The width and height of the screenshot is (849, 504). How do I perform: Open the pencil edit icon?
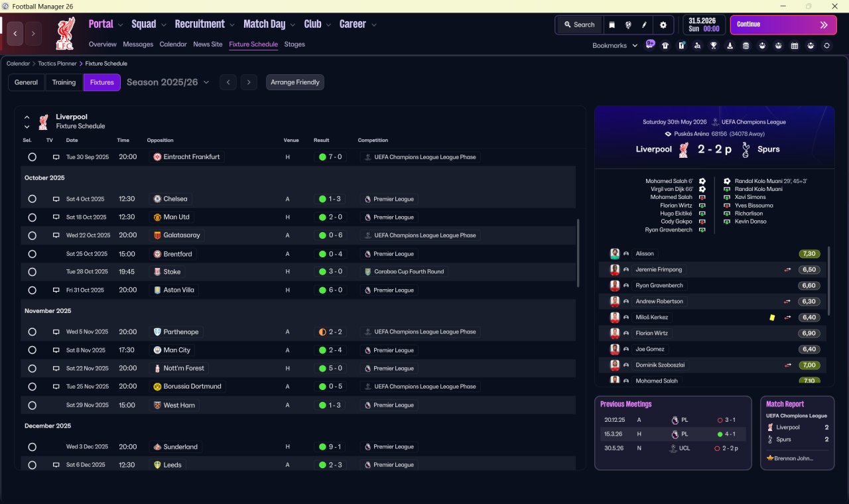point(644,25)
